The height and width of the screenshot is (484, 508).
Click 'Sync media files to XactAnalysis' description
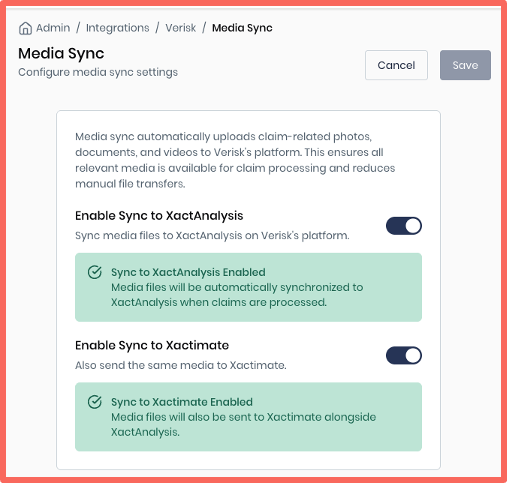coord(212,236)
